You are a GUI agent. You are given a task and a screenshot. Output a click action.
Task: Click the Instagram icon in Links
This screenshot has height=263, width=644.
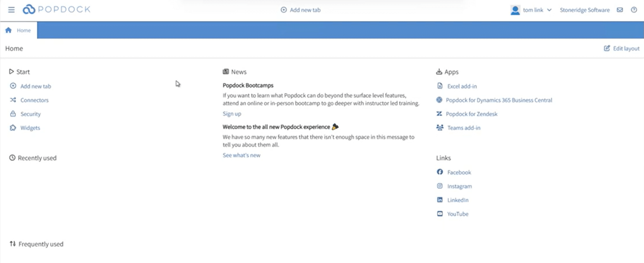440,186
